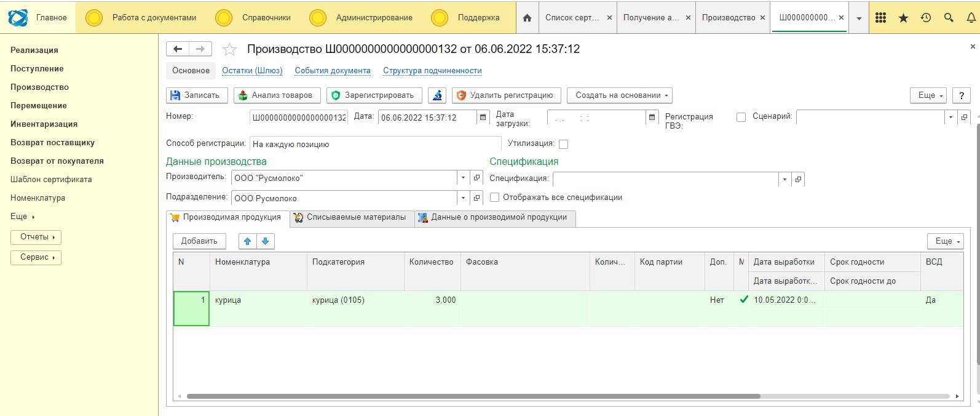Switch to Данные о производимой продукции tab
This screenshot has height=416, width=980.
point(495,218)
